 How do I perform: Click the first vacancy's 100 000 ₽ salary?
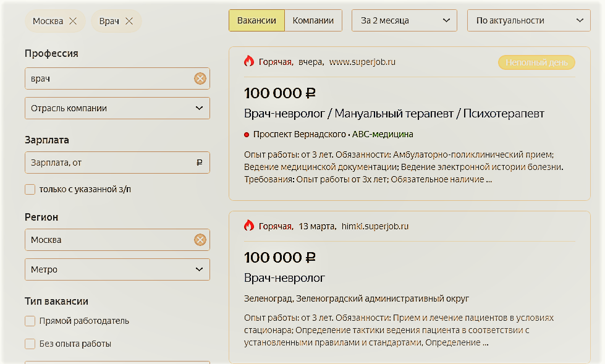(x=280, y=93)
